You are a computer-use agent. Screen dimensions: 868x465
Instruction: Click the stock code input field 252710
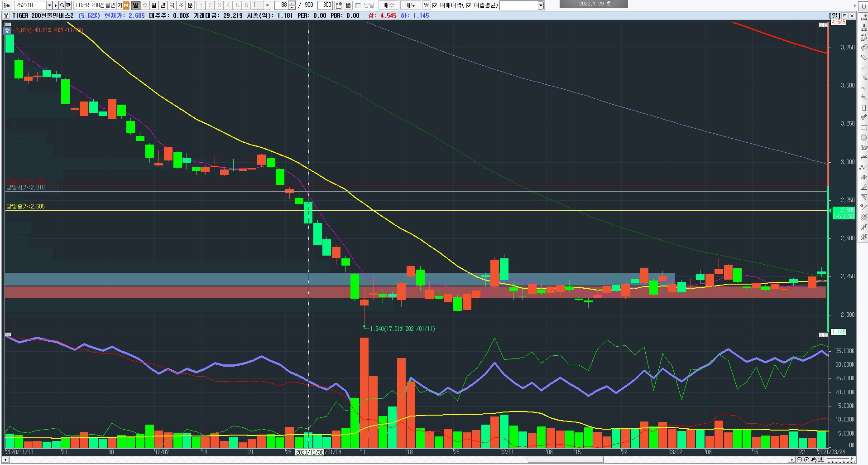pyautogui.click(x=30, y=5)
